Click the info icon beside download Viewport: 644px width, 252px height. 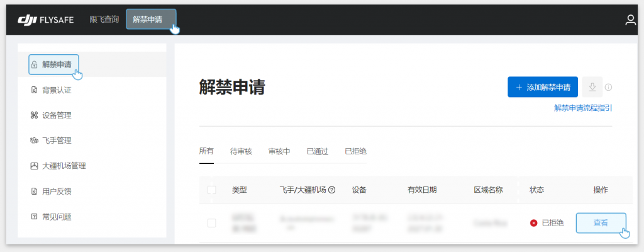609,88
